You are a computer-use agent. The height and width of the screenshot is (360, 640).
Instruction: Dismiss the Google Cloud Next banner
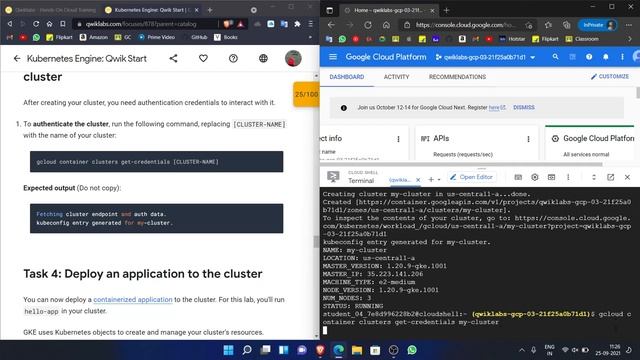[x=524, y=107]
